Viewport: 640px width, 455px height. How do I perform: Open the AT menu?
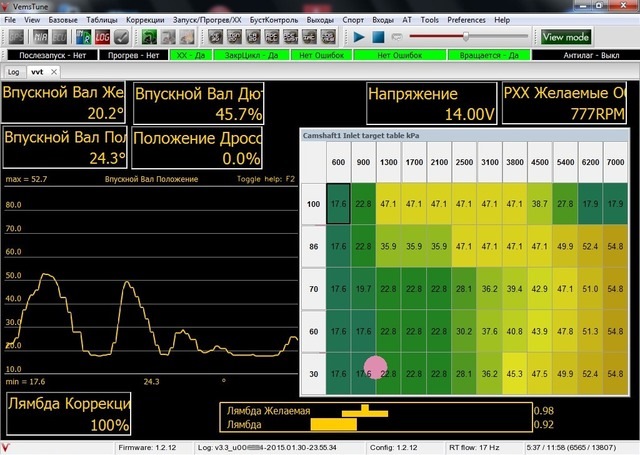(x=407, y=20)
